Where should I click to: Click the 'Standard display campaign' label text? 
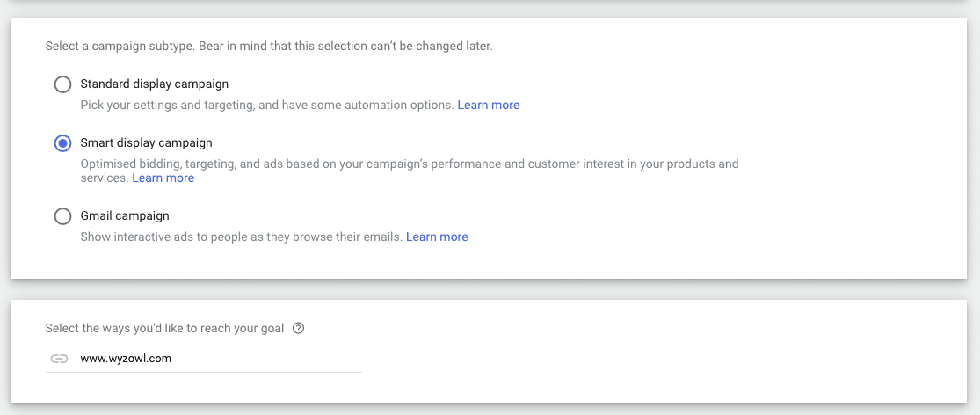click(x=155, y=84)
